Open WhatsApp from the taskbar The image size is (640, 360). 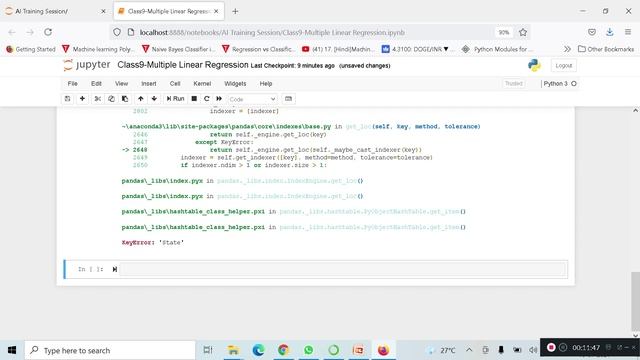pos(309,350)
